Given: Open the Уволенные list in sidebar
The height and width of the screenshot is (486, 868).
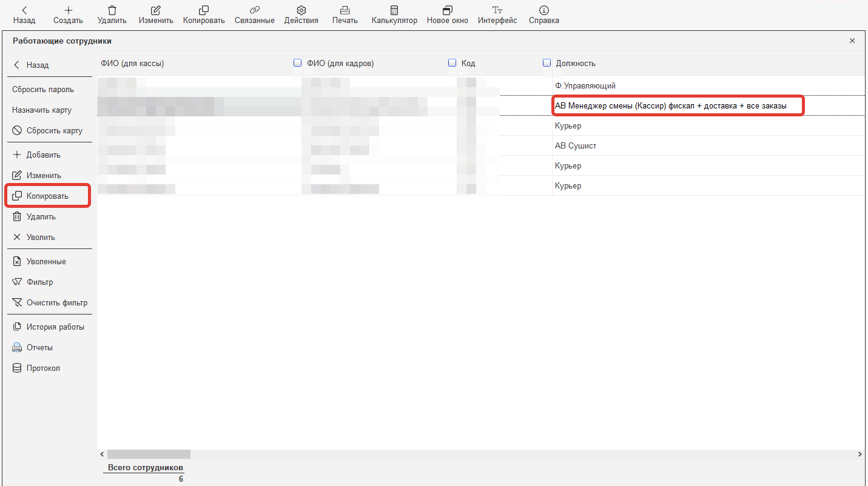Looking at the screenshot, I should pos(46,262).
